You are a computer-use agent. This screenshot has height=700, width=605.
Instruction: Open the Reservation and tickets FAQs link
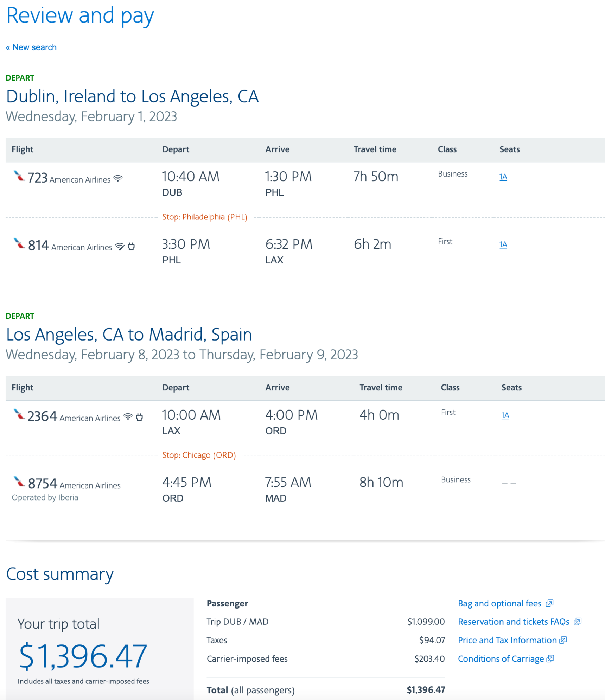(x=514, y=622)
